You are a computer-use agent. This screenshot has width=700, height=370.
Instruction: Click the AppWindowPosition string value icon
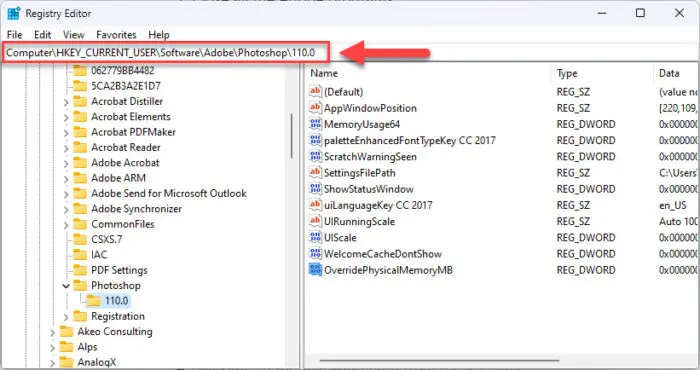(315, 108)
